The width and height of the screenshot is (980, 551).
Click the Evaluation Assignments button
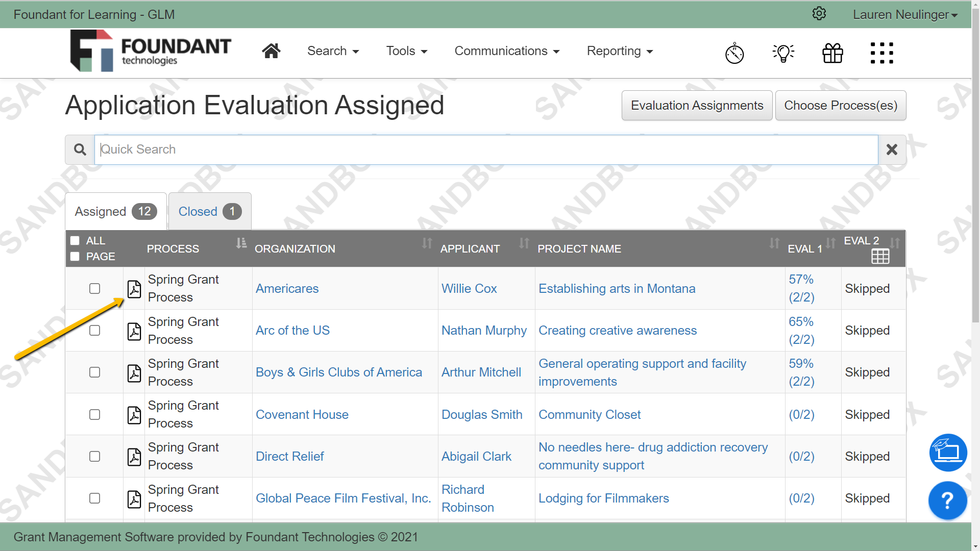(x=697, y=106)
